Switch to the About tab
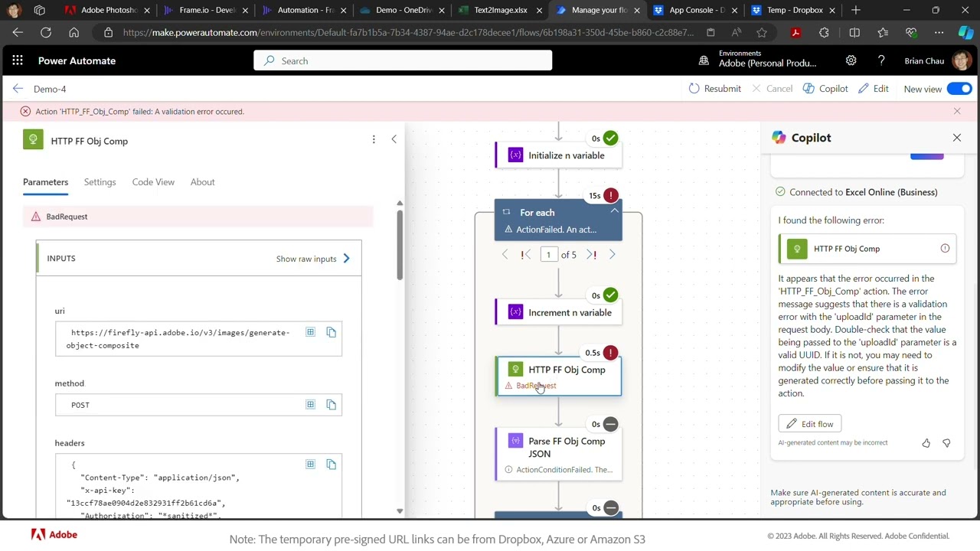This screenshot has height=551, width=980. [x=202, y=182]
